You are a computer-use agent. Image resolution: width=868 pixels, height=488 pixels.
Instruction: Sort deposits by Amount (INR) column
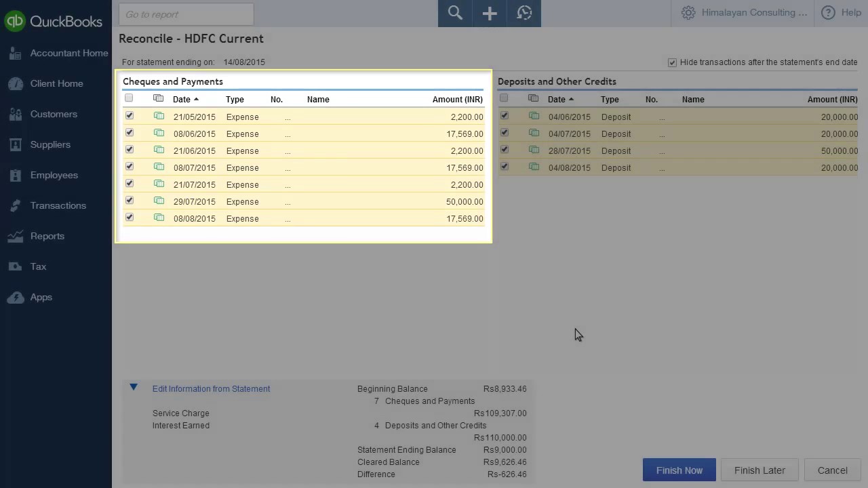click(x=833, y=100)
